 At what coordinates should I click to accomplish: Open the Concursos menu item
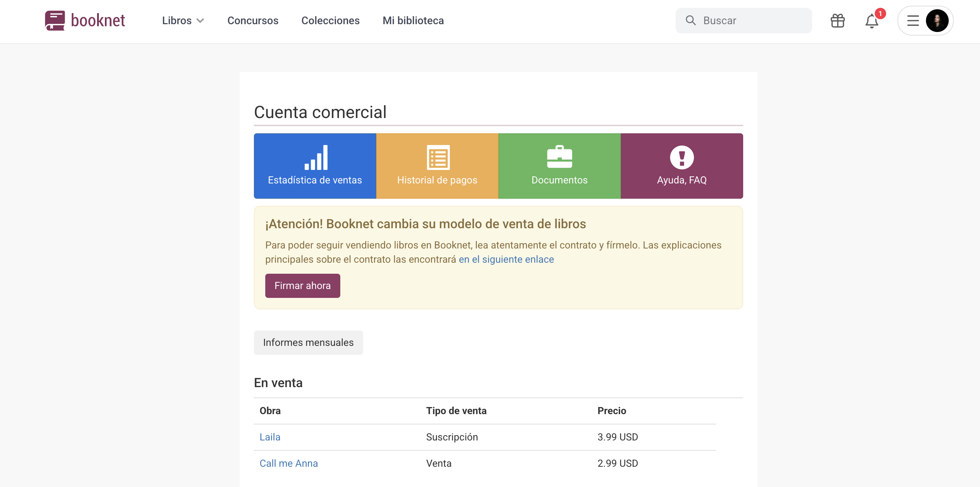pyautogui.click(x=252, y=21)
